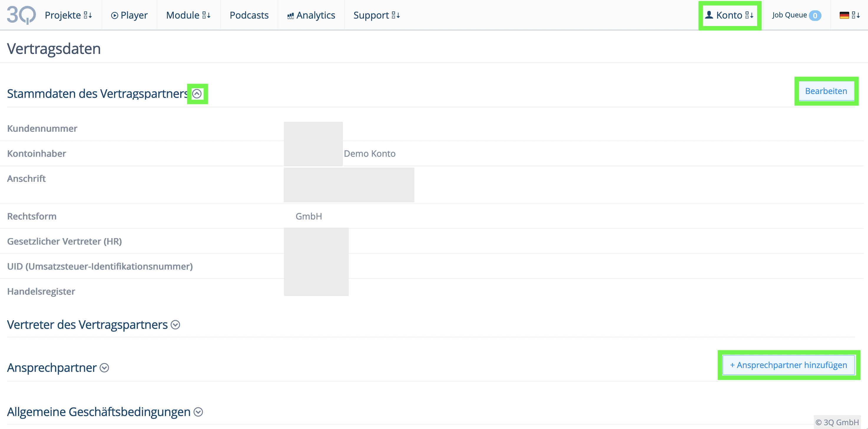Open the Job Queue link

click(789, 15)
